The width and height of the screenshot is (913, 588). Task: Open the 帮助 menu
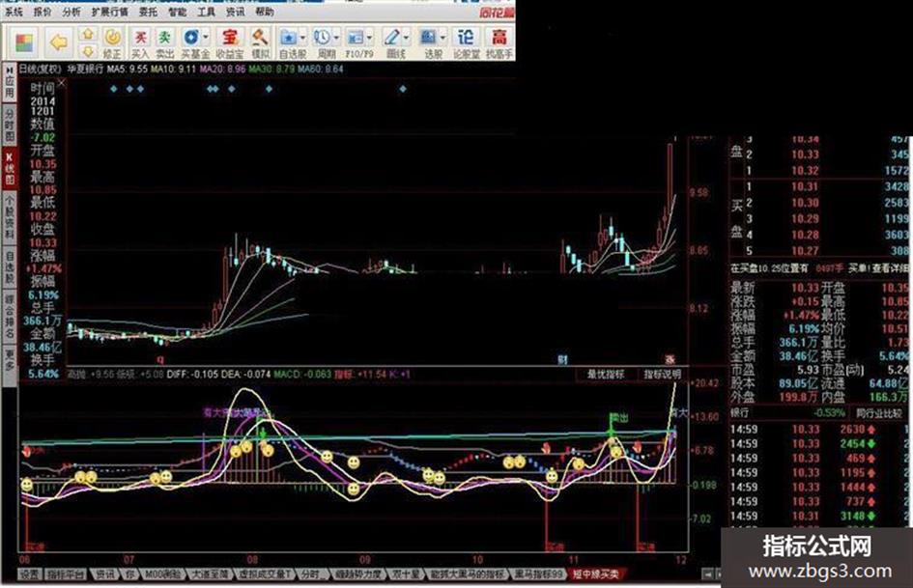tap(265, 12)
